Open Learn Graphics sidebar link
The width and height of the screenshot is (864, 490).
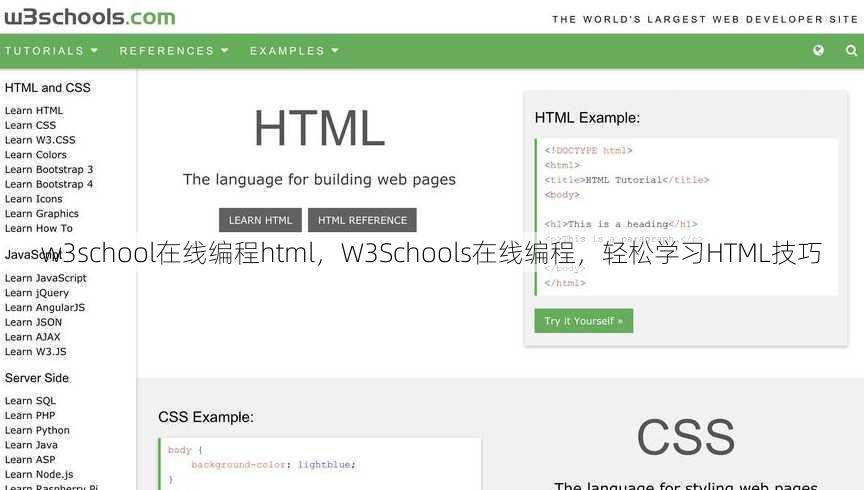click(x=42, y=213)
